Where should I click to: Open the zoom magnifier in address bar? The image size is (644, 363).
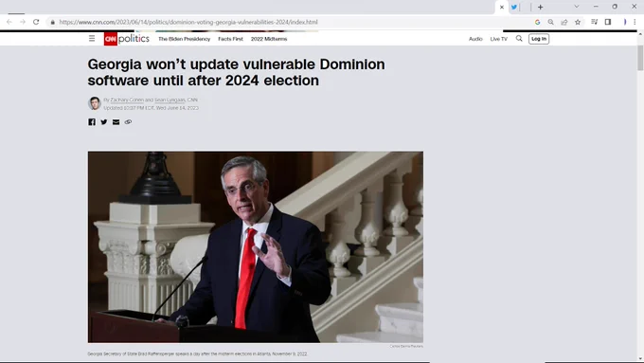coord(551,22)
